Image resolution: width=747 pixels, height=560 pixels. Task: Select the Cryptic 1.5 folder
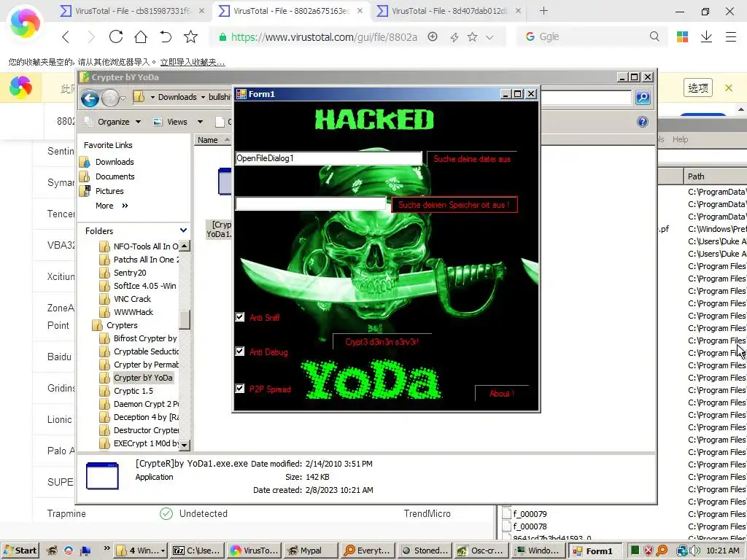coord(133,391)
